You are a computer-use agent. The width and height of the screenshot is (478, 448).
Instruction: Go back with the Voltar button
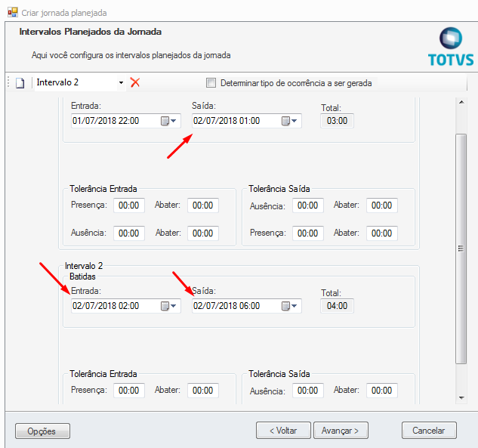pos(283,431)
